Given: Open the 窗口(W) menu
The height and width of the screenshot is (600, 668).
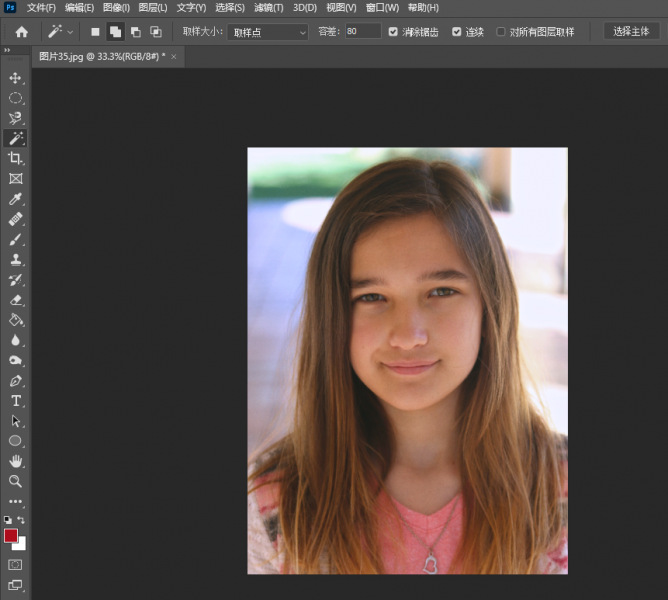Looking at the screenshot, I should tap(382, 8).
